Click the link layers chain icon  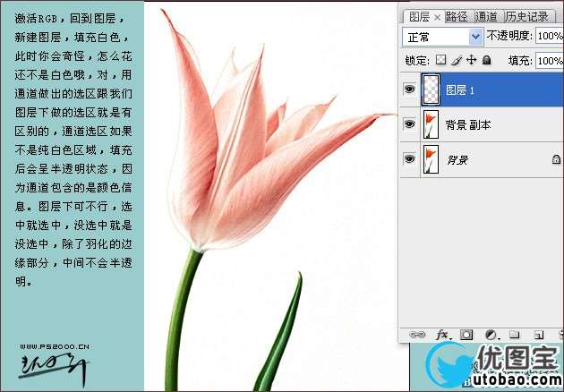click(x=416, y=335)
